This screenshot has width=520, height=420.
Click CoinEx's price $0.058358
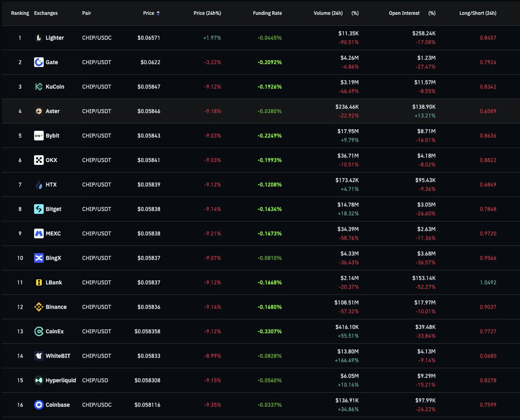pos(147,332)
